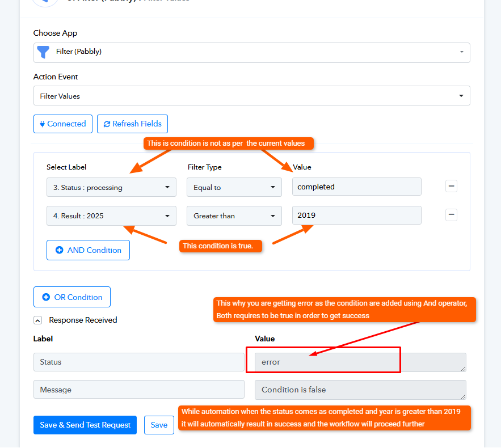This screenshot has width=501, height=448.
Task: Open the '4. Result : 2025' label dropdown
Action: pyautogui.click(x=111, y=216)
